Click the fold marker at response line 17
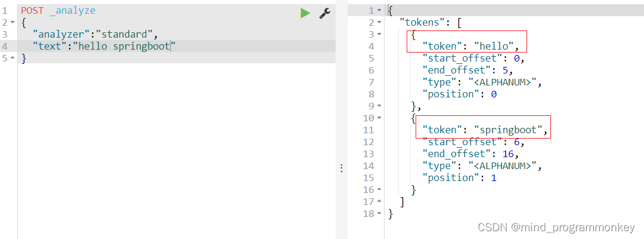This screenshot has width=644, height=239. (379, 201)
